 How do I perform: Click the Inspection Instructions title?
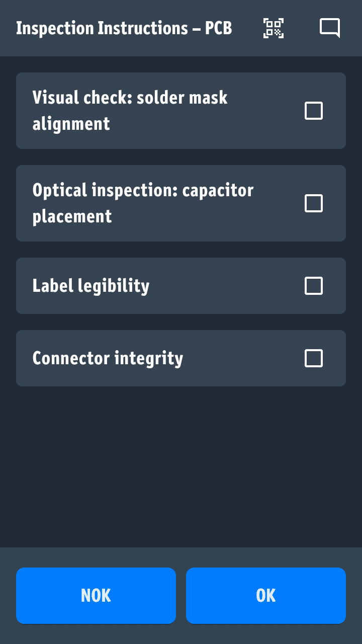(124, 28)
